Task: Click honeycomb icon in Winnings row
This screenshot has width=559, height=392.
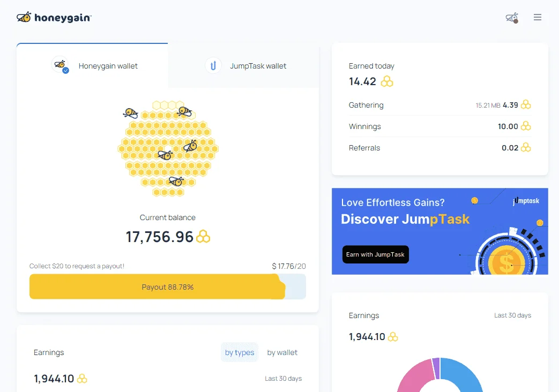Action: pyautogui.click(x=526, y=126)
